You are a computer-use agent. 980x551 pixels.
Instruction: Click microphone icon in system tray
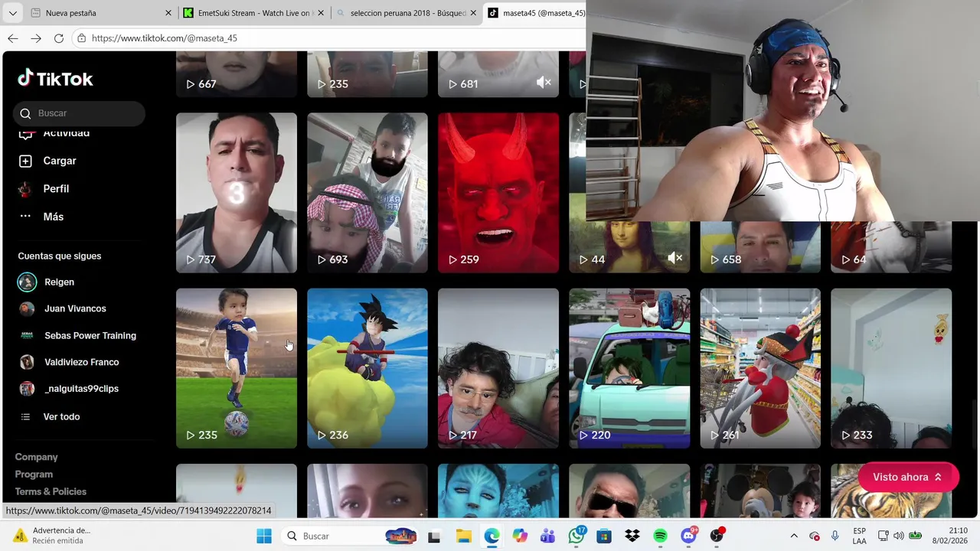[835, 536]
